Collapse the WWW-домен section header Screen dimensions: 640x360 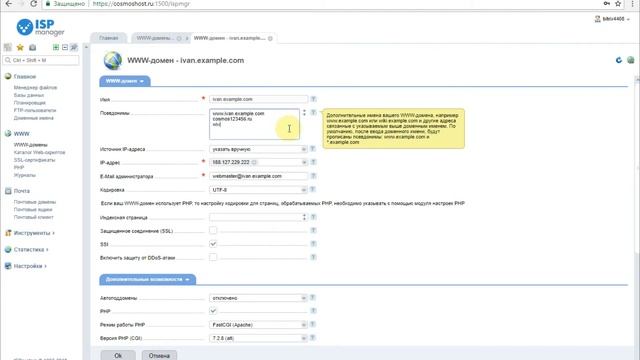click(x=125, y=81)
